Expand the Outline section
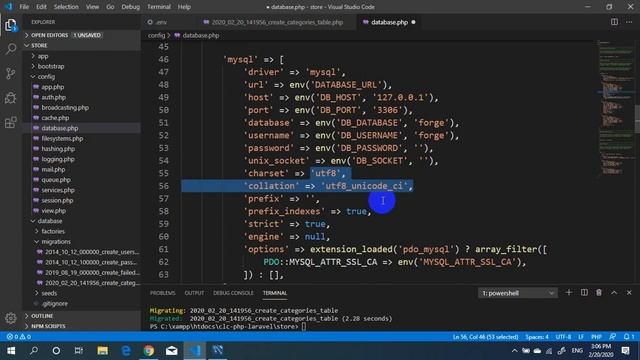Image resolution: width=640 pixels, height=360 pixels. tap(82, 316)
